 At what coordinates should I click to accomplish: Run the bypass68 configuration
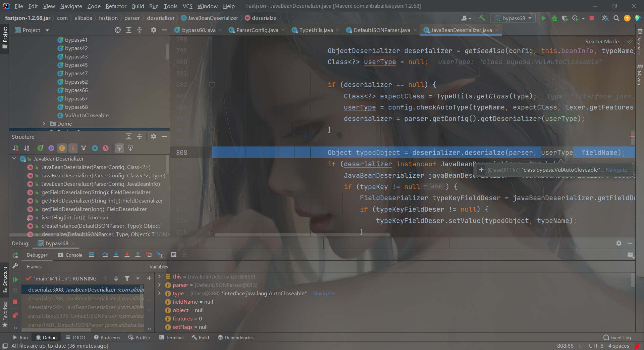click(543, 18)
